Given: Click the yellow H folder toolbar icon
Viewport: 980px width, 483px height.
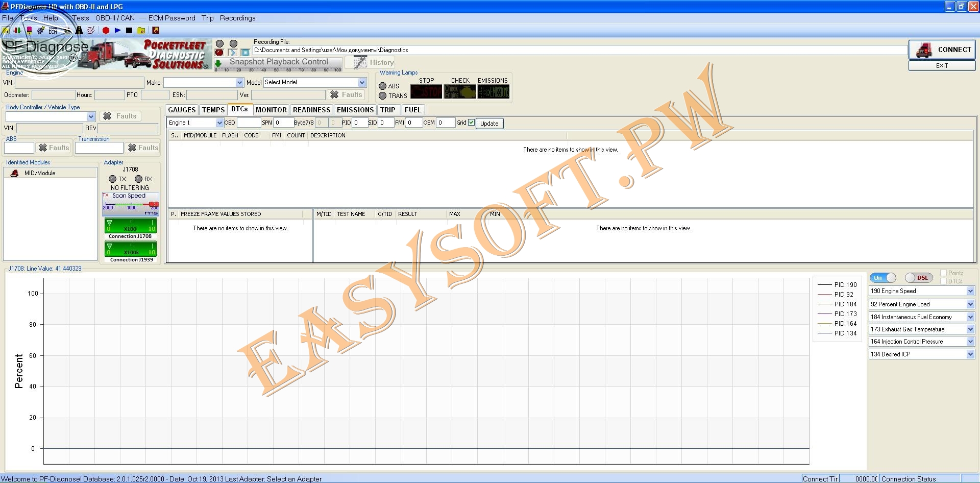Looking at the screenshot, I should pyautogui.click(x=6, y=31).
